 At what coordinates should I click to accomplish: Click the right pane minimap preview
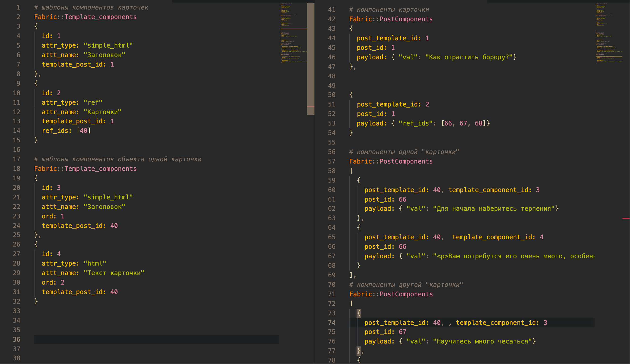click(609, 34)
